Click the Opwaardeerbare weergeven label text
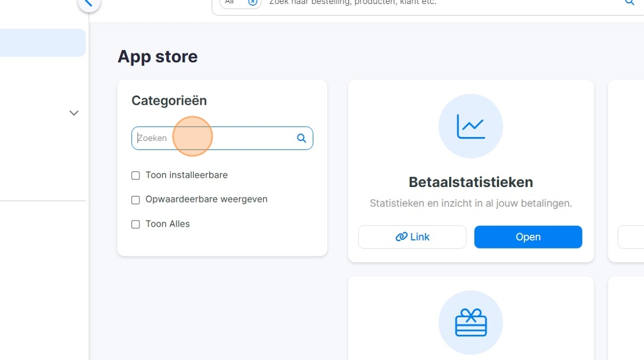The height and width of the screenshot is (360, 644). (x=206, y=200)
